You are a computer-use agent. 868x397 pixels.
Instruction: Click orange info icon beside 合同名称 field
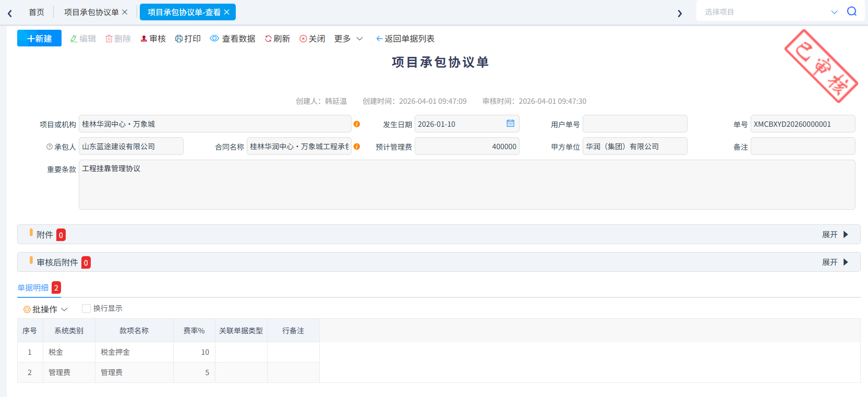(x=357, y=147)
